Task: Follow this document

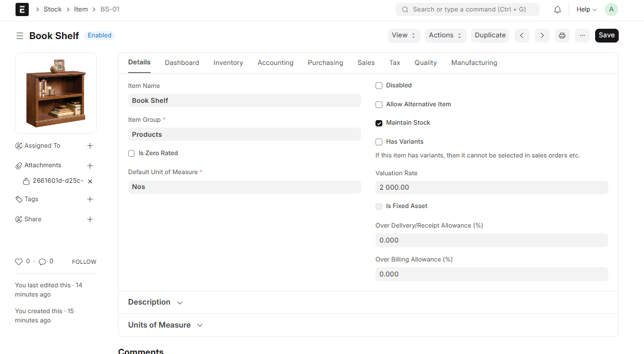Action: point(84,262)
